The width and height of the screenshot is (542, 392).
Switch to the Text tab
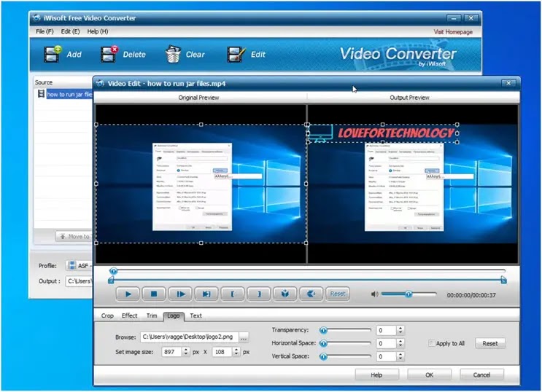click(195, 315)
